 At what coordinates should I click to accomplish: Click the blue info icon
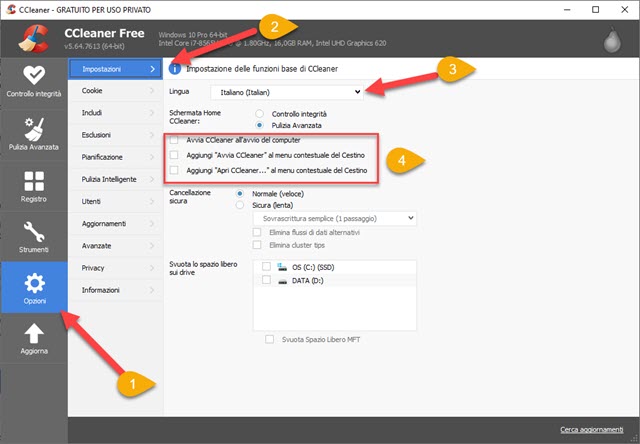coord(175,69)
